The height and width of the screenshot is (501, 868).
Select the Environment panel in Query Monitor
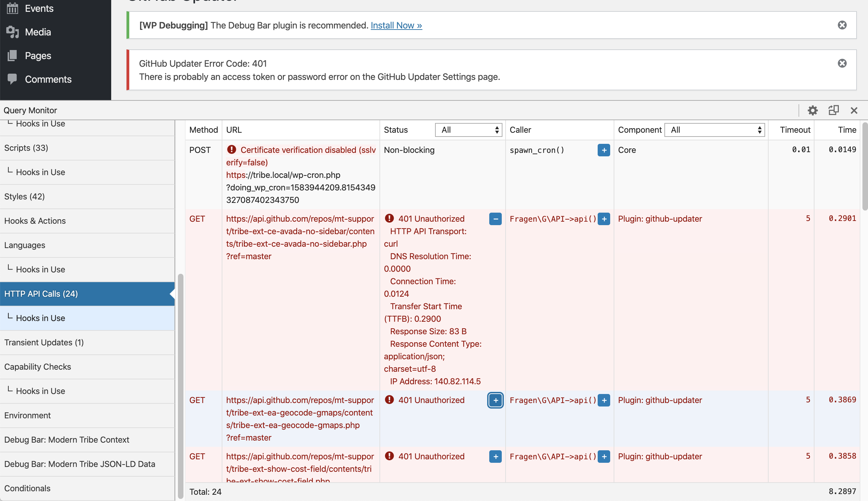pos(27,415)
